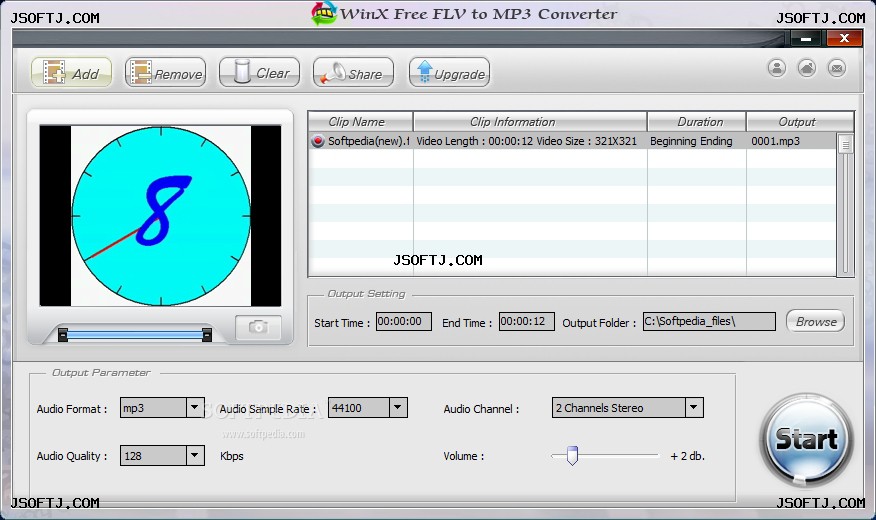
Task: Click the Output column header
Action: (x=800, y=122)
